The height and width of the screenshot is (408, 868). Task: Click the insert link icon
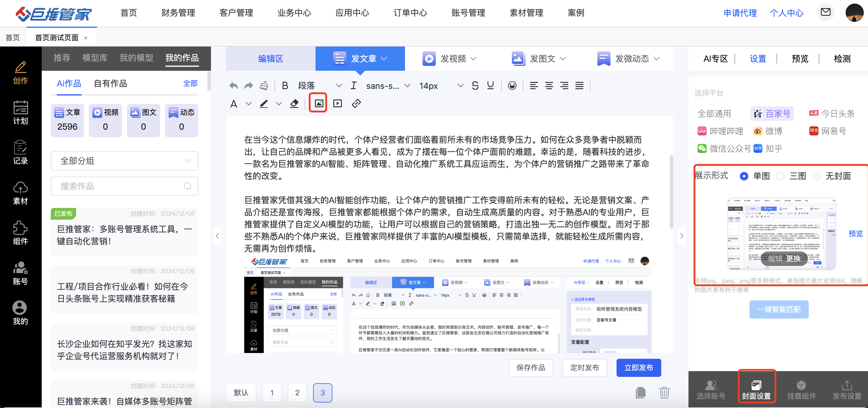tap(356, 103)
